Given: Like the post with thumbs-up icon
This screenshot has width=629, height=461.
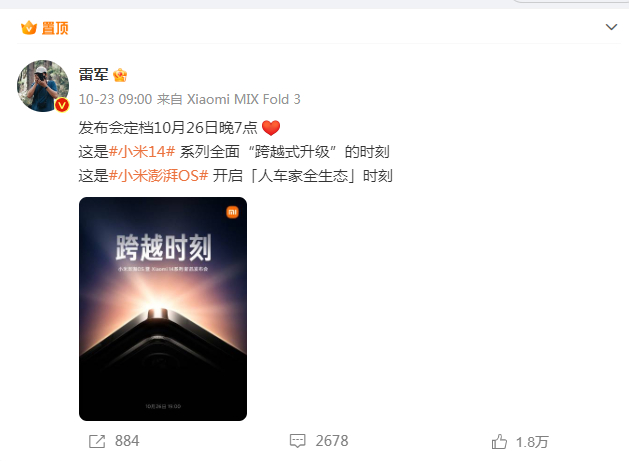Looking at the screenshot, I should coord(499,441).
